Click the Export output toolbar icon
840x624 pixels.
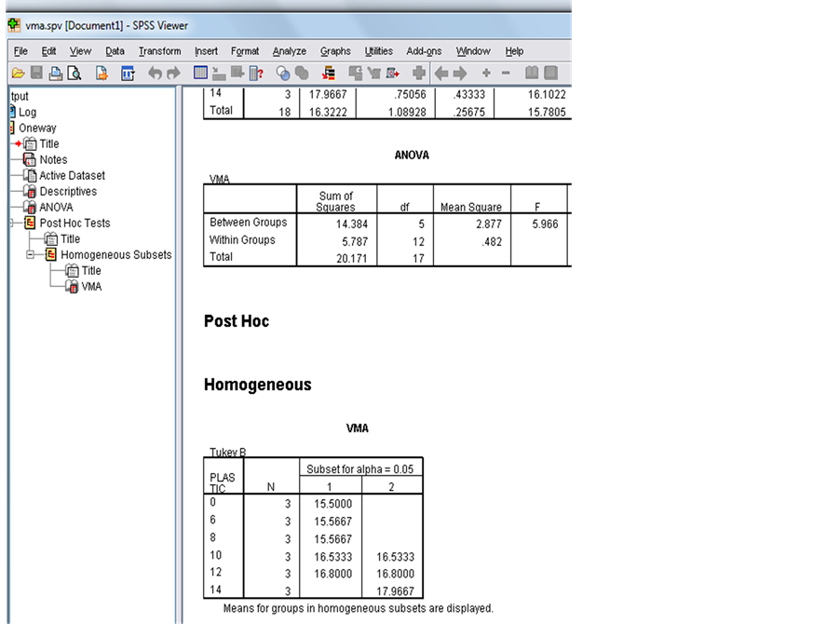coord(102,73)
